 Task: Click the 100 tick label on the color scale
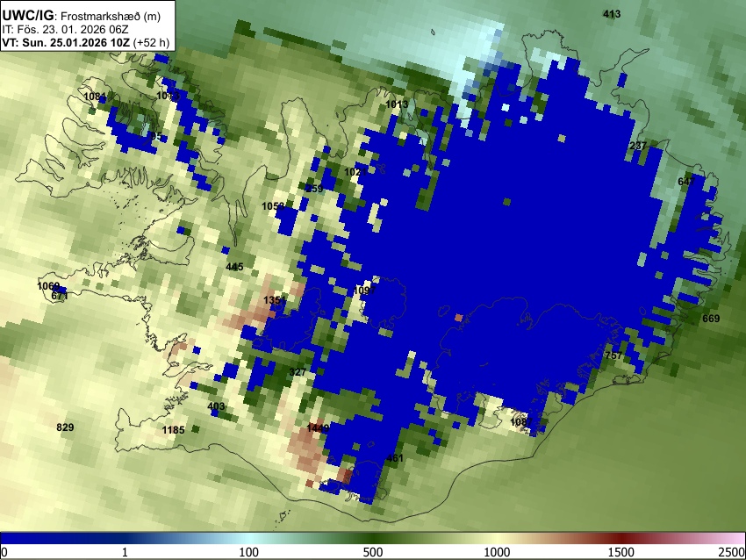[248, 552]
